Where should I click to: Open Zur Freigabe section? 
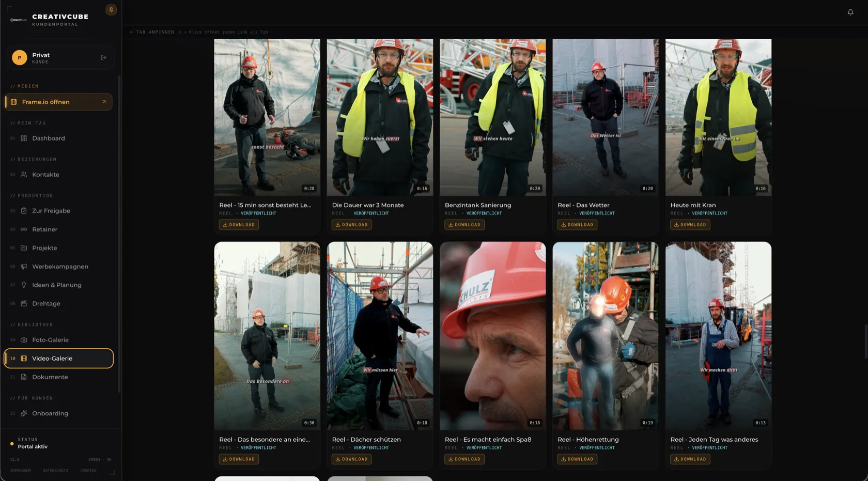tap(58, 211)
